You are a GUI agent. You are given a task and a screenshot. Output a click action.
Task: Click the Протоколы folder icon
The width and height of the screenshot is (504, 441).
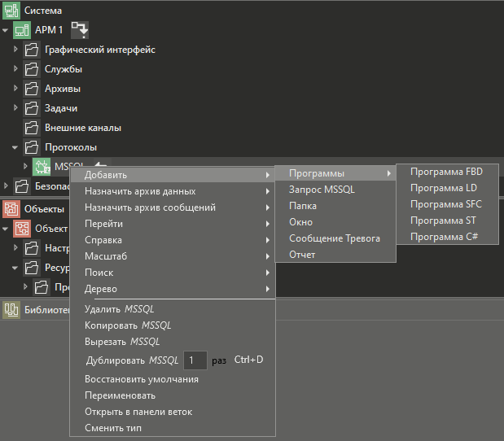32,147
